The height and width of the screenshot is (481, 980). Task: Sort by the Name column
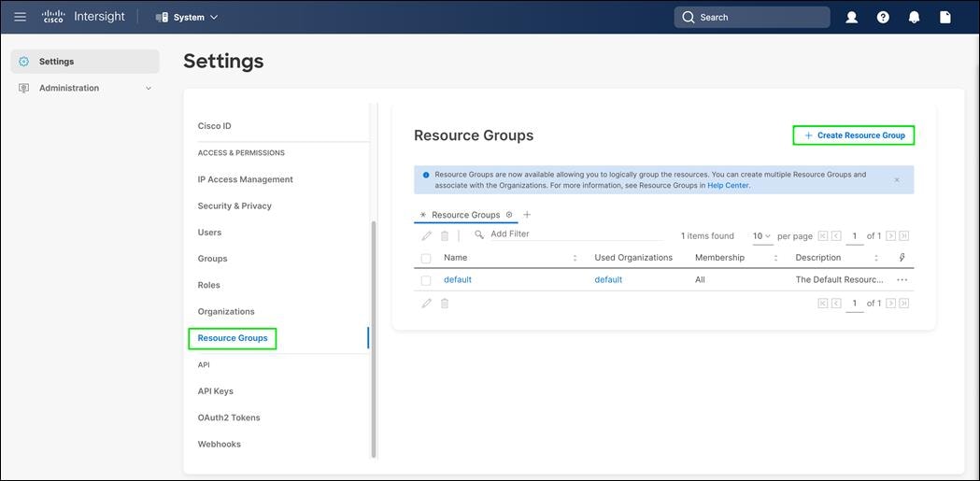[x=575, y=258]
